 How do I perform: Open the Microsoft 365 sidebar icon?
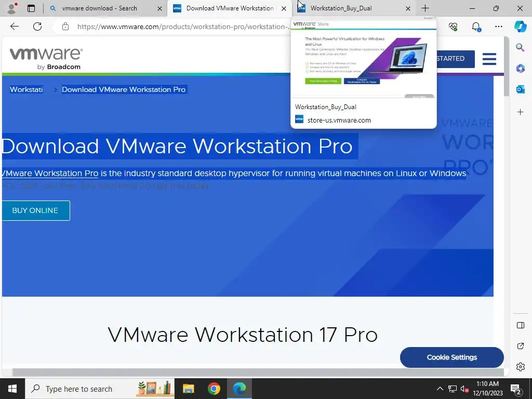click(x=520, y=68)
